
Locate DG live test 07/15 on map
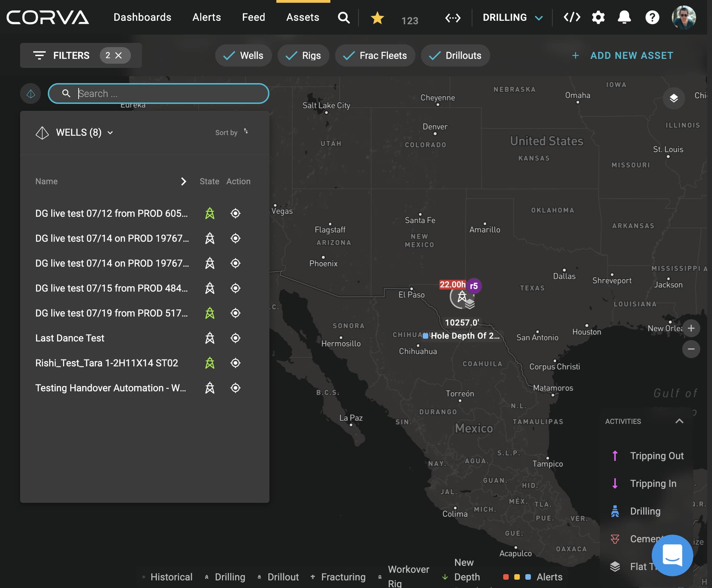pos(235,288)
